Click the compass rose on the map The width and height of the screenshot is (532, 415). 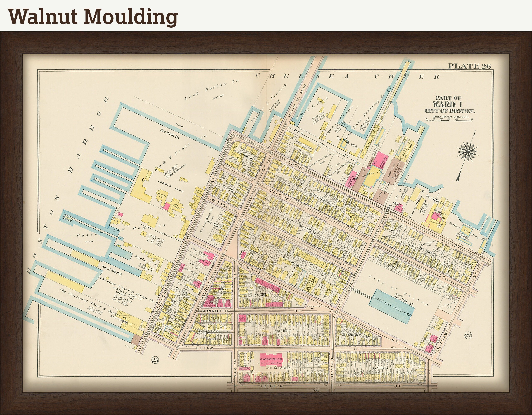click(468, 152)
